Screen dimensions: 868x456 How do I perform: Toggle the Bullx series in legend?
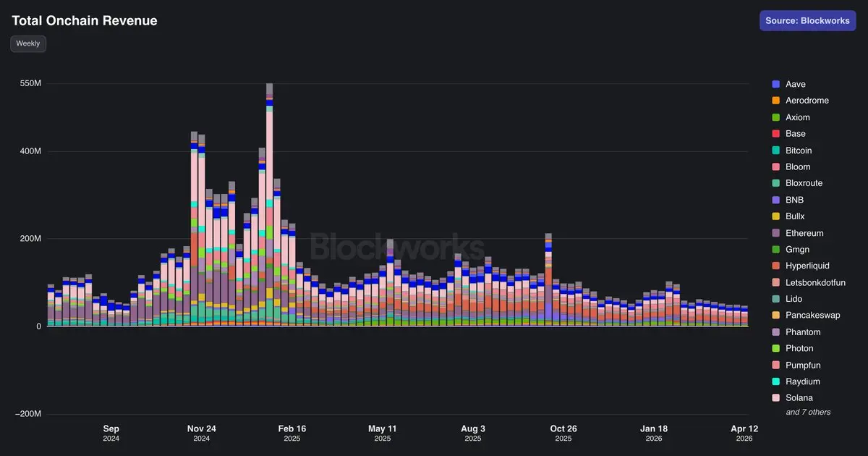click(788, 216)
